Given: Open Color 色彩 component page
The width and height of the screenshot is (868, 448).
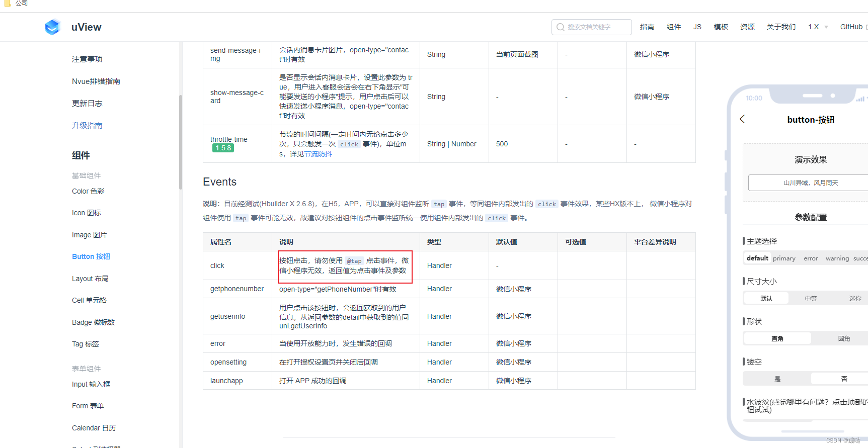Looking at the screenshot, I should 88,191.
